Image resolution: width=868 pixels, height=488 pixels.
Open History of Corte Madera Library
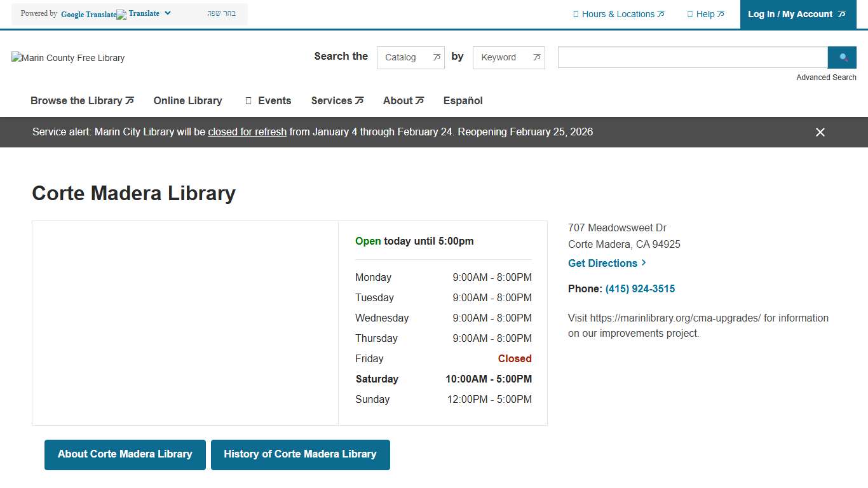coord(300,454)
